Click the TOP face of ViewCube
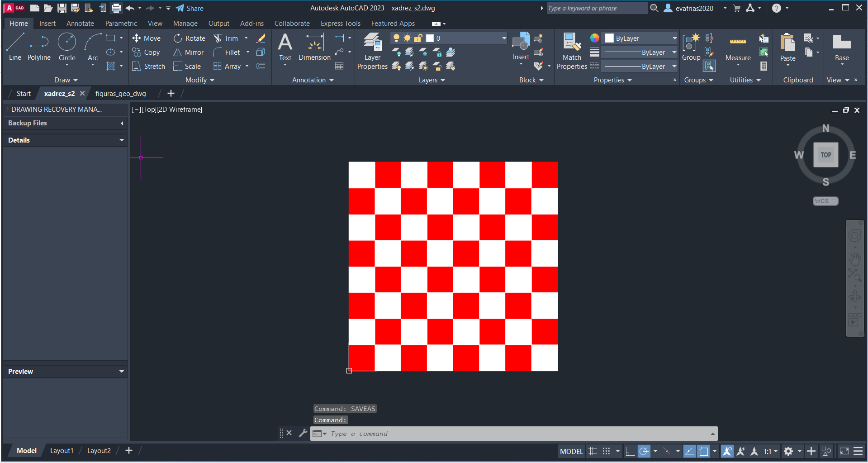Image resolution: width=868 pixels, height=463 pixels. (x=825, y=155)
